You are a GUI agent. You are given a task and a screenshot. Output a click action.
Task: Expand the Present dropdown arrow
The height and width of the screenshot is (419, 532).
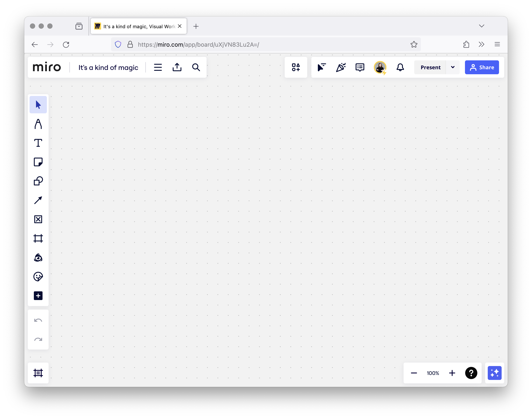pyautogui.click(x=453, y=67)
